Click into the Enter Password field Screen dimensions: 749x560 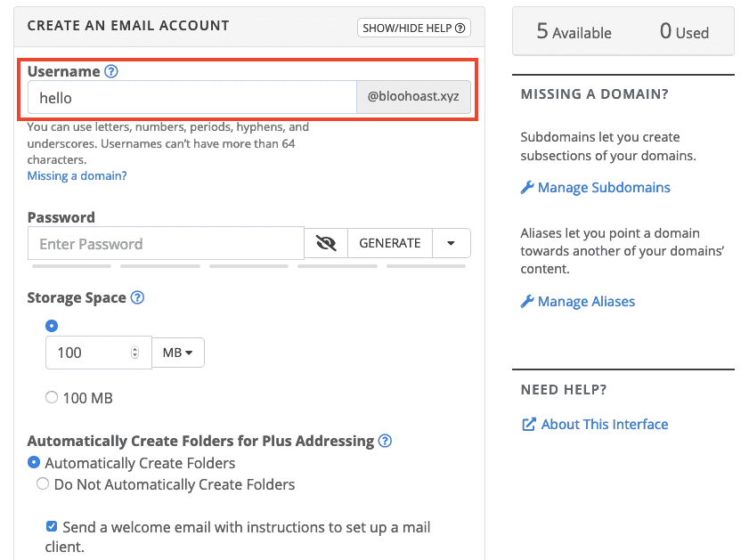[166, 243]
